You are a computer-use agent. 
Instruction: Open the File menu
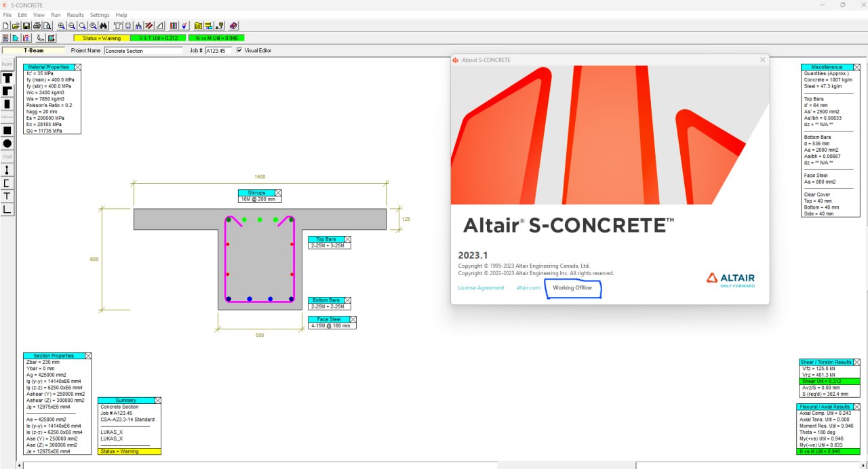[x=7, y=15]
